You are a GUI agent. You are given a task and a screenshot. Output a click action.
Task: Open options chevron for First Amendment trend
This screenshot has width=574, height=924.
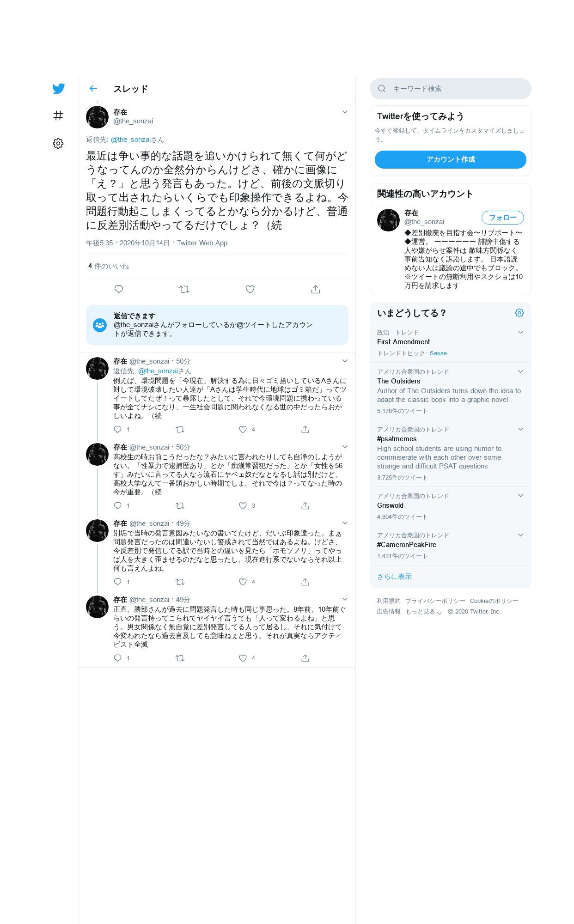point(520,332)
